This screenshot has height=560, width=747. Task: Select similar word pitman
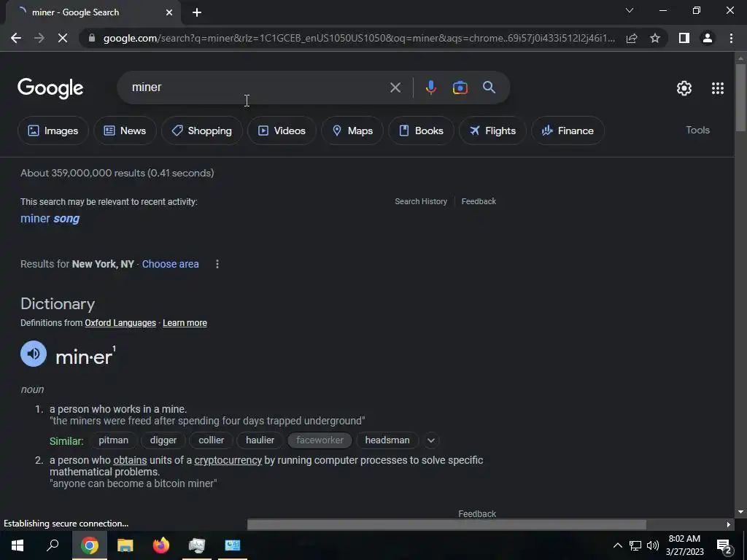pos(113,440)
